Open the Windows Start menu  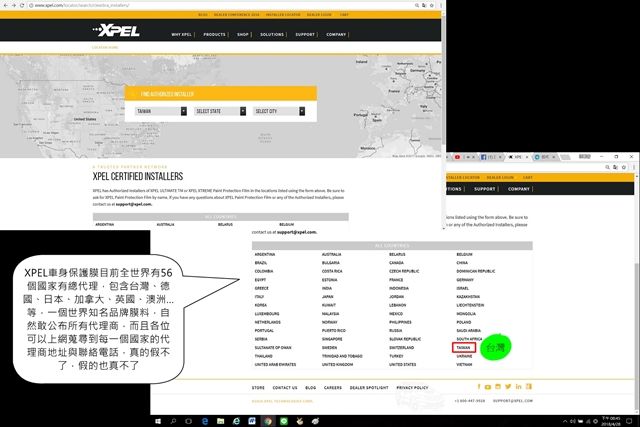[x=158, y=421]
